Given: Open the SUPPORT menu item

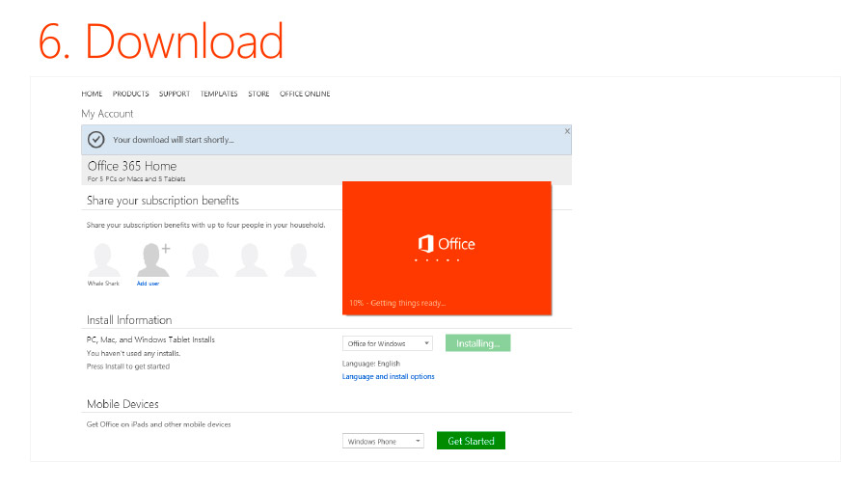Looking at the screenshot, I should (175, 95).
